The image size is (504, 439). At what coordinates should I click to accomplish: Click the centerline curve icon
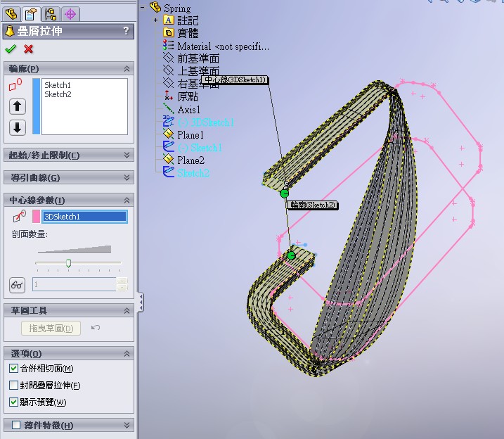(19, 216)
